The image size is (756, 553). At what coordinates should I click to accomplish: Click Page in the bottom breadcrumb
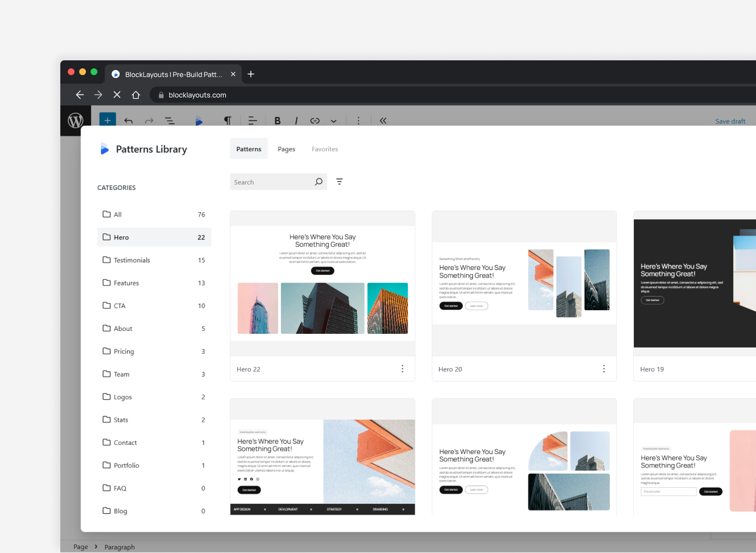[x=80, y=547]
